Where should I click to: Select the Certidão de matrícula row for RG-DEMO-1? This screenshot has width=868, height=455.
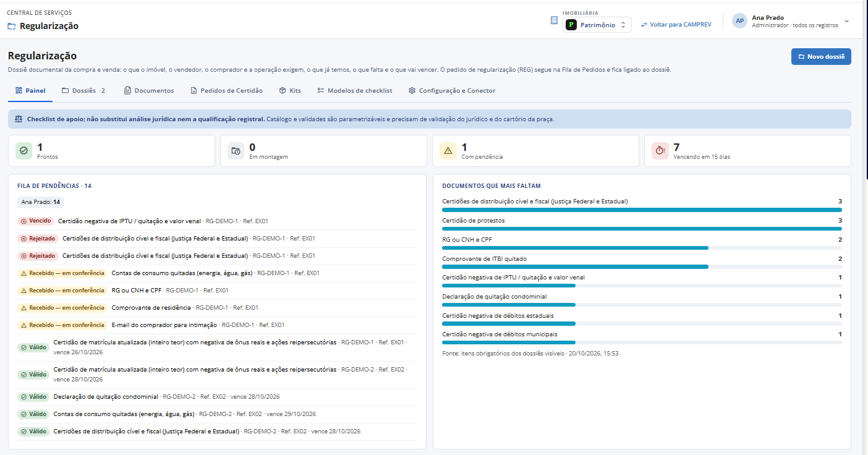[x=217, y=347]
